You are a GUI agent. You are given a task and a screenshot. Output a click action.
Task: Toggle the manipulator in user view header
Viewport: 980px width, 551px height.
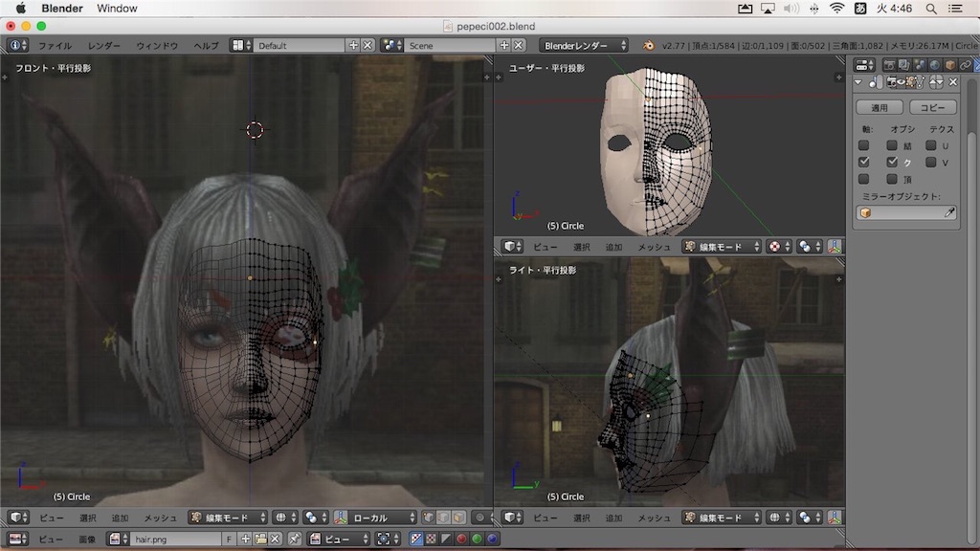tap(835, 246)
